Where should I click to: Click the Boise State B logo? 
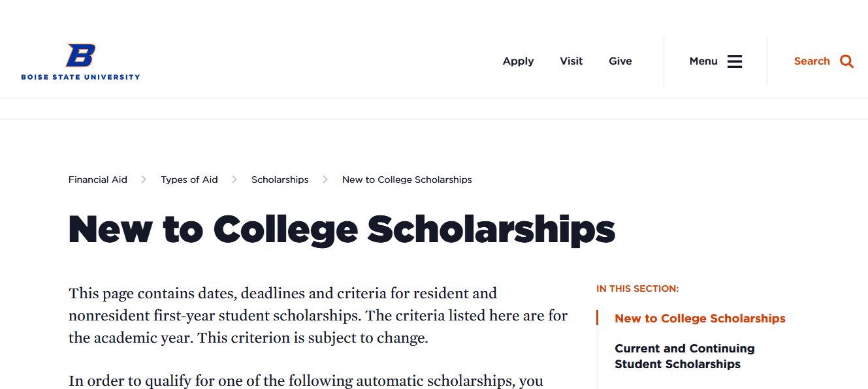80,55
